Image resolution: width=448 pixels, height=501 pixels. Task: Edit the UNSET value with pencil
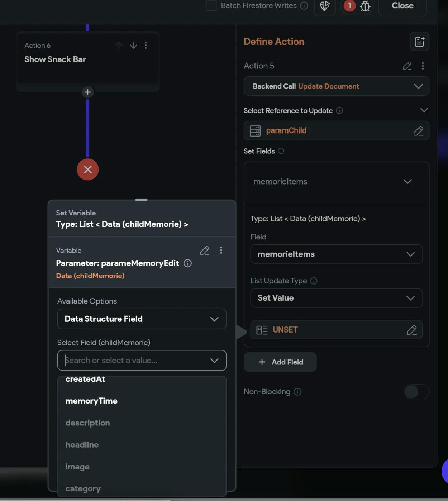click(x=411, y=330)
